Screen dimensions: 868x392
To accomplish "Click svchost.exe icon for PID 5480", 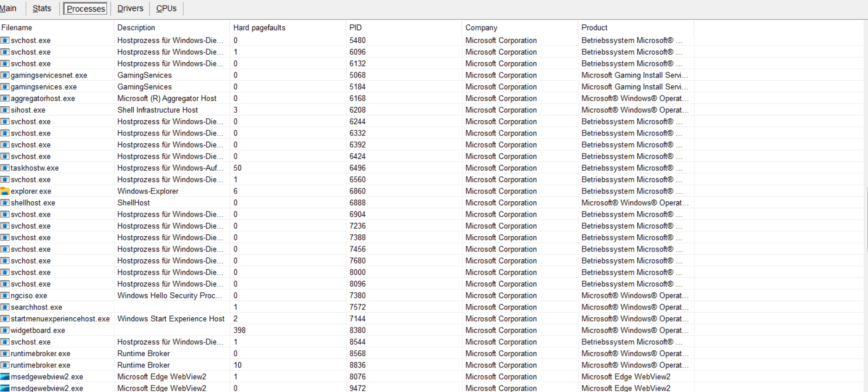I will pos(5,40).
